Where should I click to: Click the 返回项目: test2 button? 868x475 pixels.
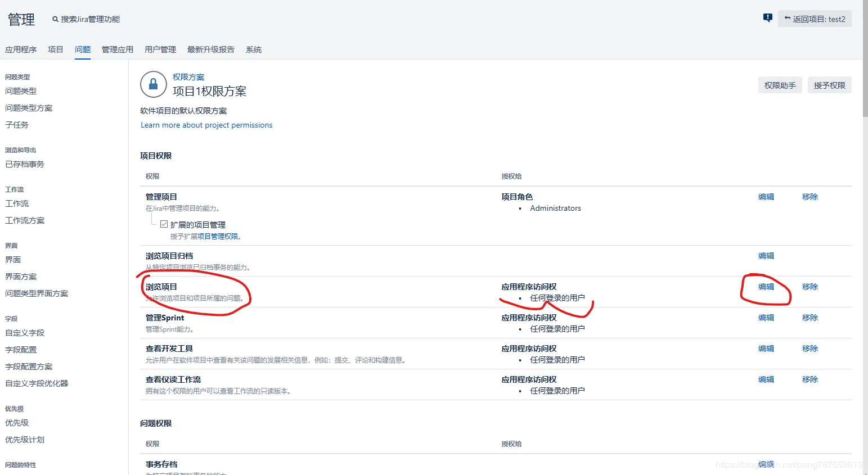pyautogui.click(x=814, y=19)
